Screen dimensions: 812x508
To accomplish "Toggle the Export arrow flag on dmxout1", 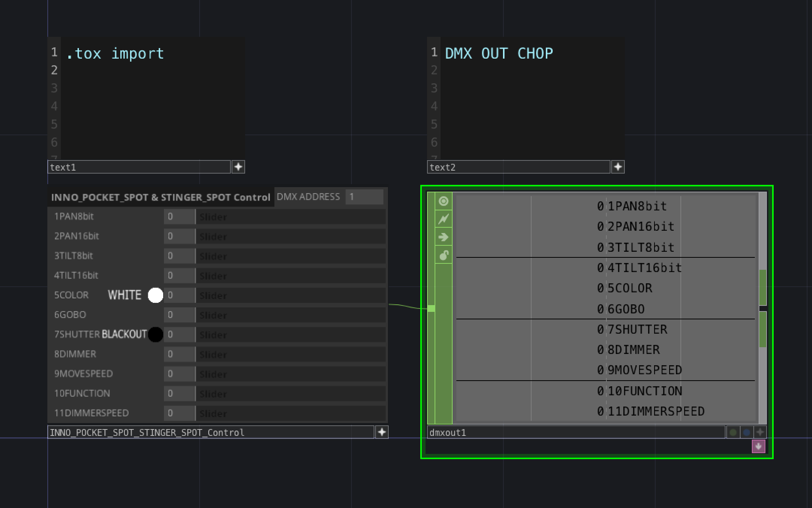I will tap(444, 237).
